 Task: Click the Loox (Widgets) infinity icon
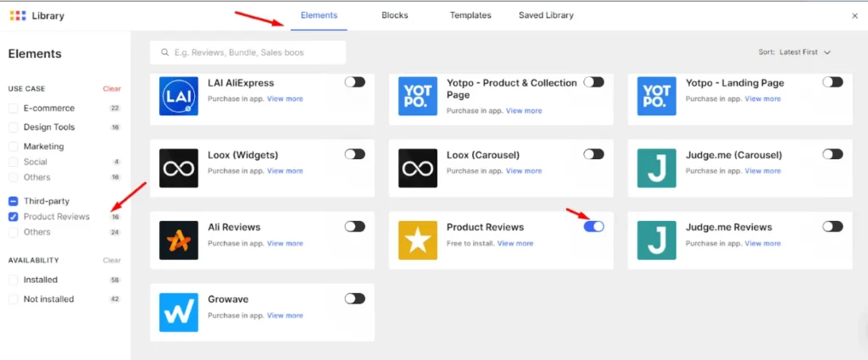point(178,168)
